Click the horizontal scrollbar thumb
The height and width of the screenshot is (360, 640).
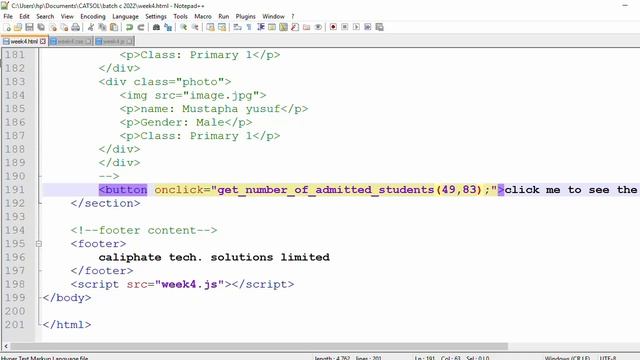coord(260,346)
